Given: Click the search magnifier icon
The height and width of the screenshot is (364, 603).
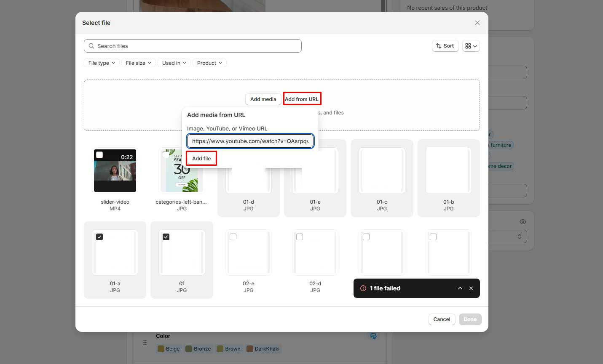Looking at the screenshot, I should [x=91, y=46].
